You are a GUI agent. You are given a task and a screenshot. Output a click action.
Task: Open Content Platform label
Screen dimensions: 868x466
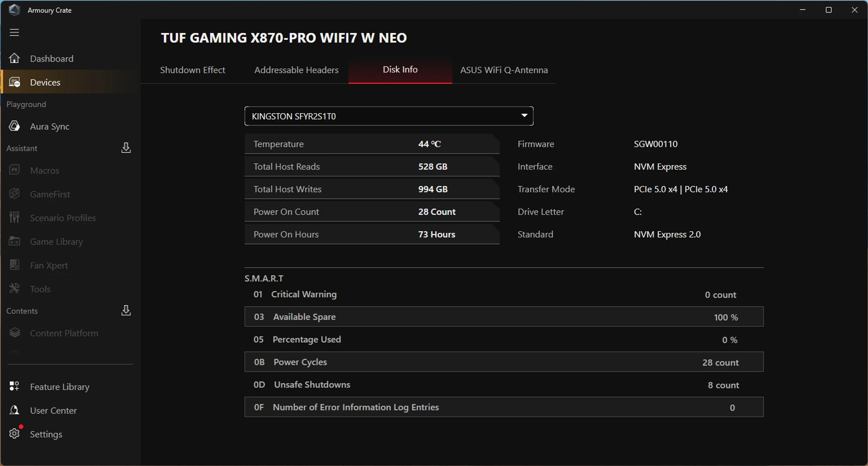64,333
